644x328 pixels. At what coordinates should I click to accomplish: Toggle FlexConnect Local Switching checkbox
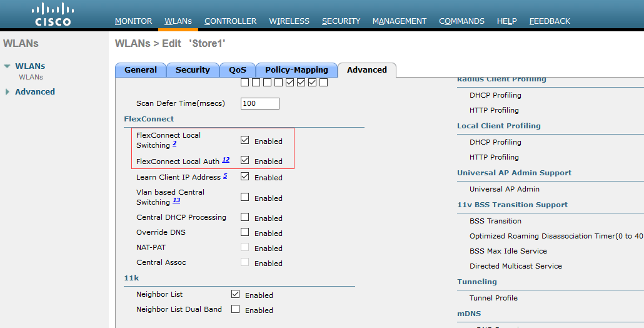(x=245, y=140)
